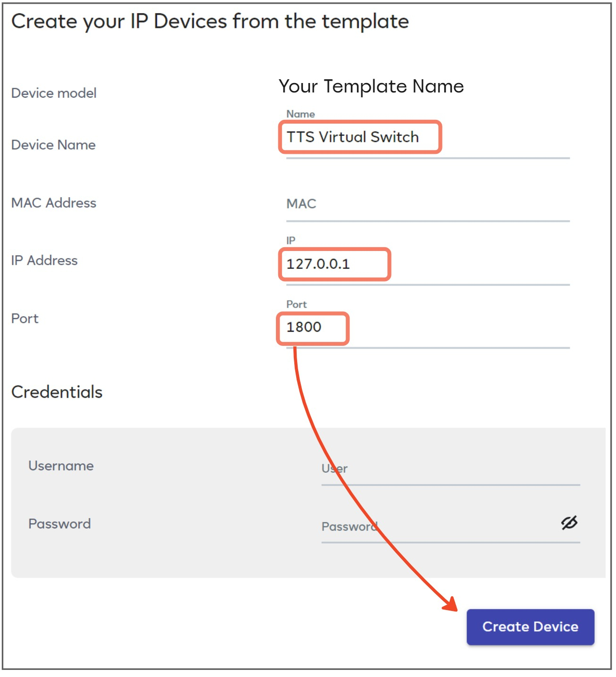Screen dimensions: 616x677
Task: Click the Username label in Credentials
Action: click(x=61, y=466)
